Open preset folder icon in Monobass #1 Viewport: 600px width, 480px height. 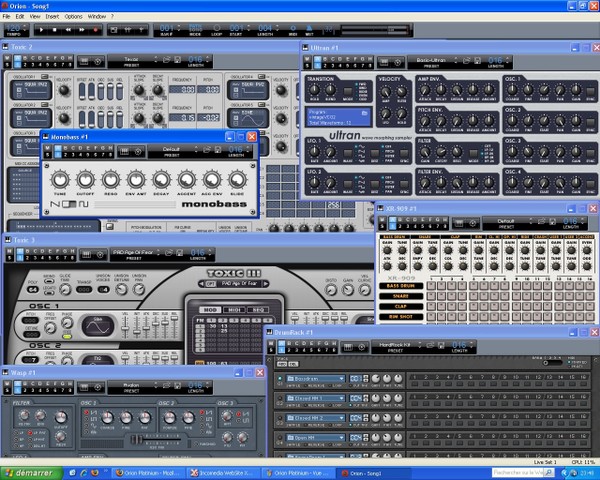tap(207, 150)
